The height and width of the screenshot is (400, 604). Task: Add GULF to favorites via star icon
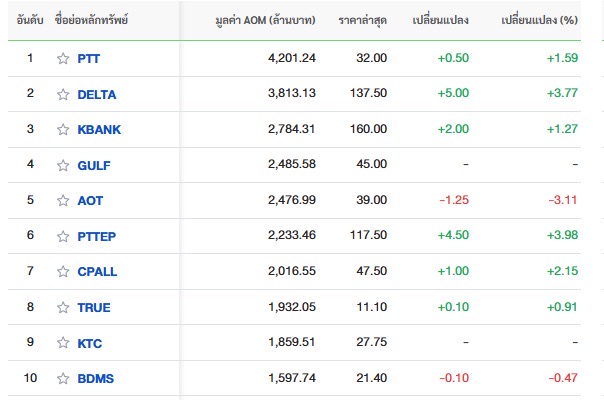tap(63, 165)
